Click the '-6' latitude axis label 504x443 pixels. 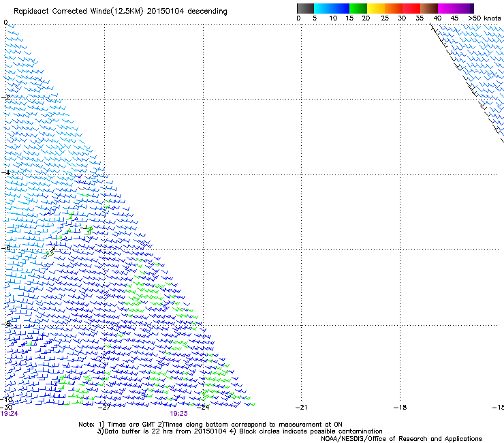point(5,247)
